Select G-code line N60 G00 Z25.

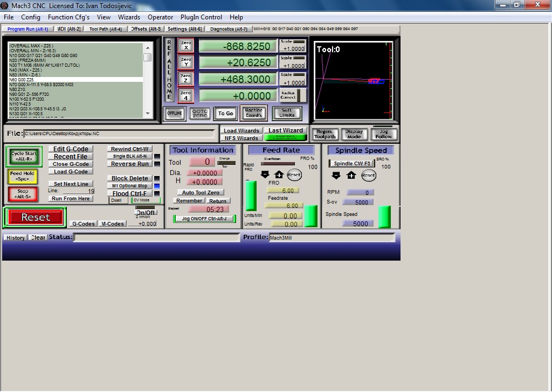75,80
